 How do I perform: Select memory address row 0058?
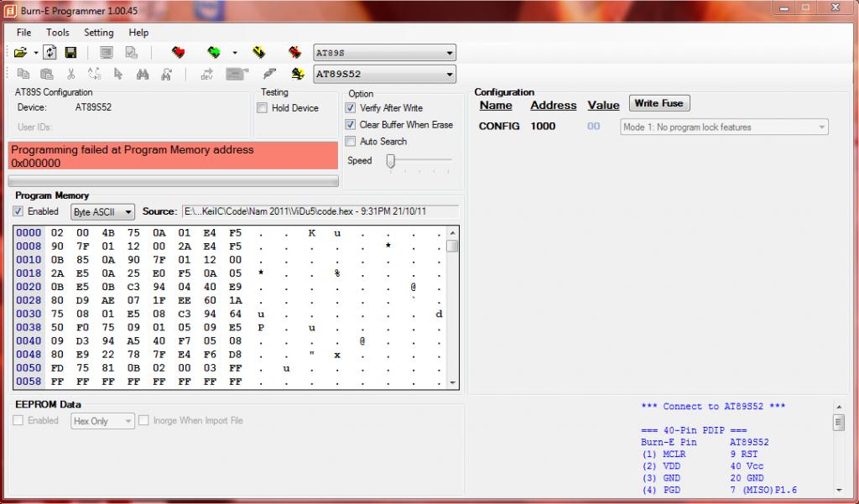click(x=29, y=382)
